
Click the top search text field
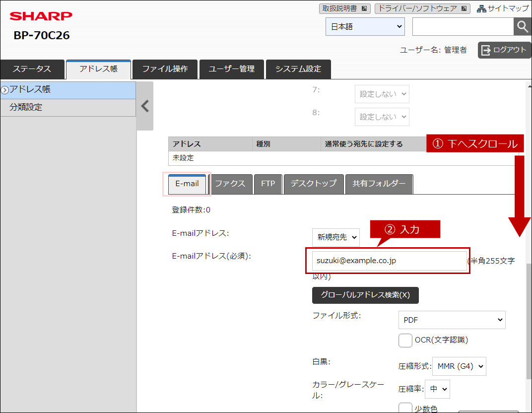click(x=463, y=26)
